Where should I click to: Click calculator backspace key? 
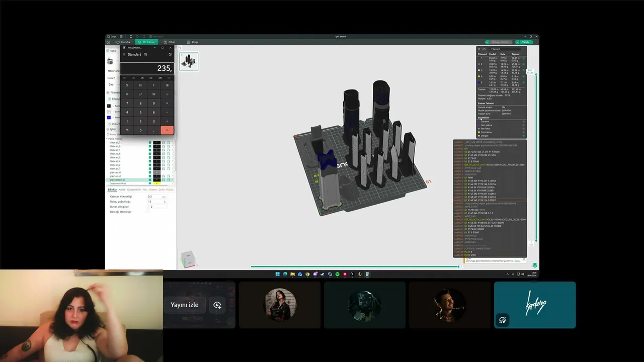pos(167,85)
